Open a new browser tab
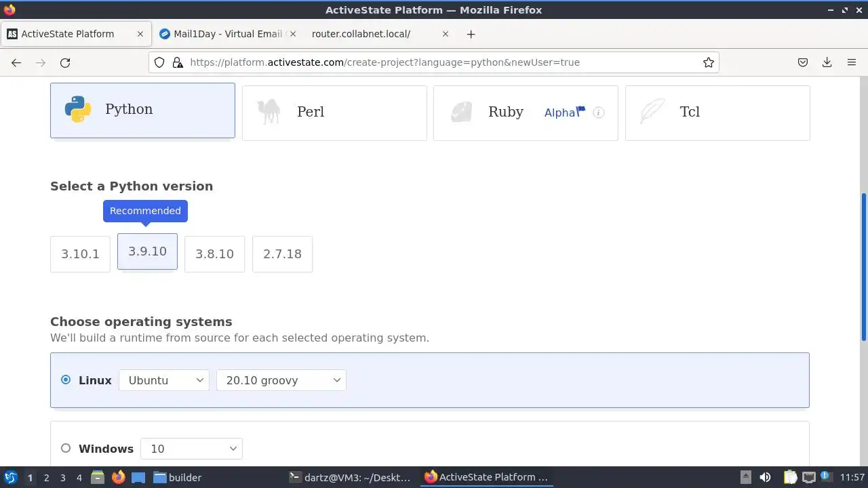Screen dimensions: 868x488 click(471, 34)
